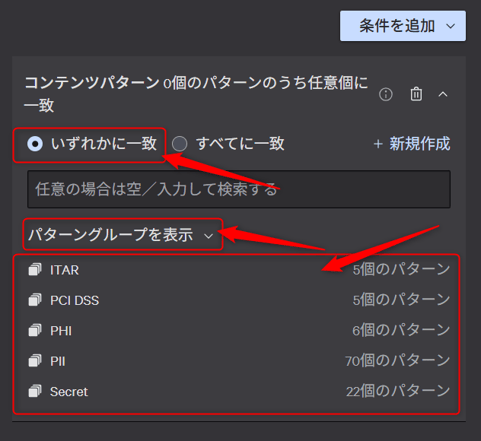
Task: Select the すべてに一致 radio button
Action: tap(179, 144)
